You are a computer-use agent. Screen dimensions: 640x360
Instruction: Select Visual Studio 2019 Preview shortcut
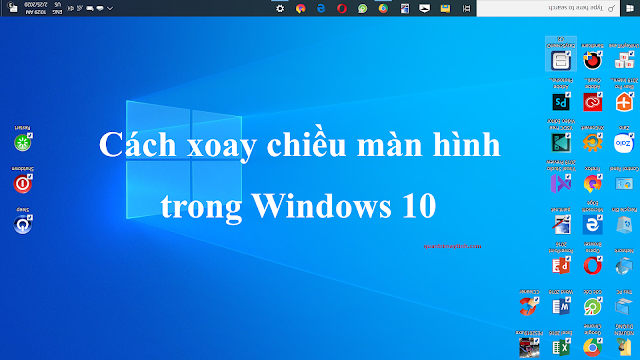561,183
